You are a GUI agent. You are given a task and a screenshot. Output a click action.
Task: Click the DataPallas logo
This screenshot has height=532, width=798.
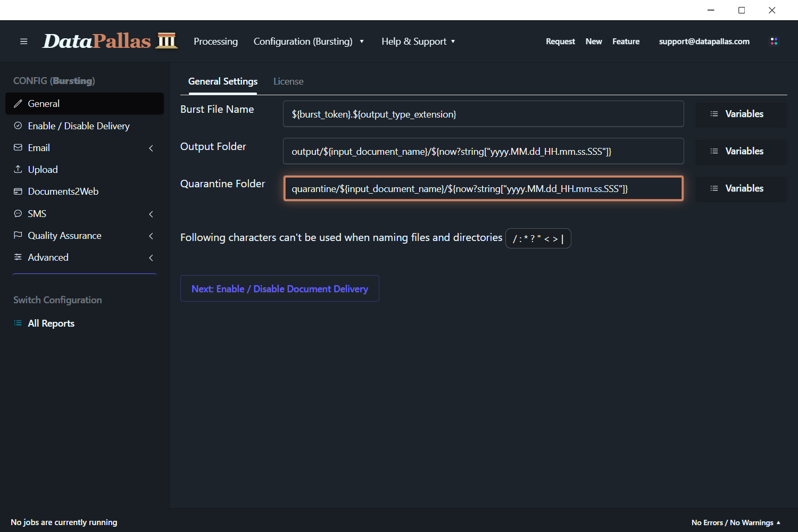coord(110,41)
